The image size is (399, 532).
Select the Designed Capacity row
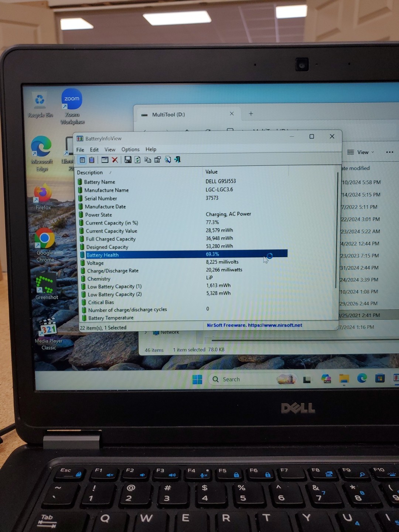click(x=184, y=247)
